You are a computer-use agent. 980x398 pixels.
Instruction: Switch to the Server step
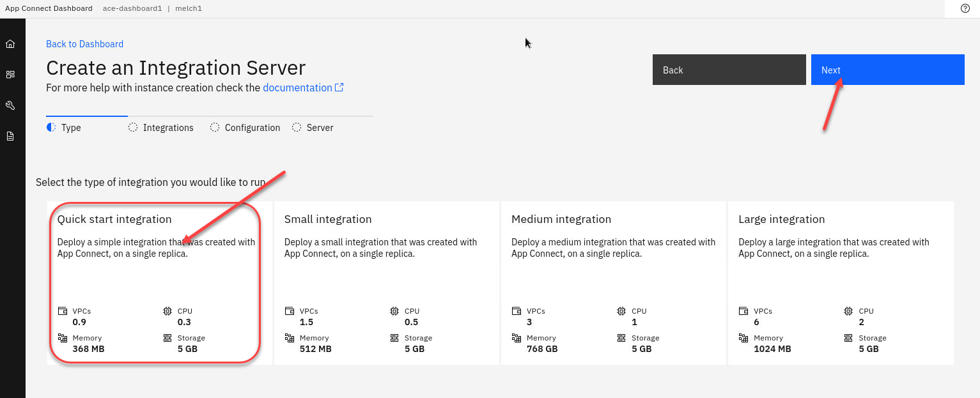tap(320, 128)
